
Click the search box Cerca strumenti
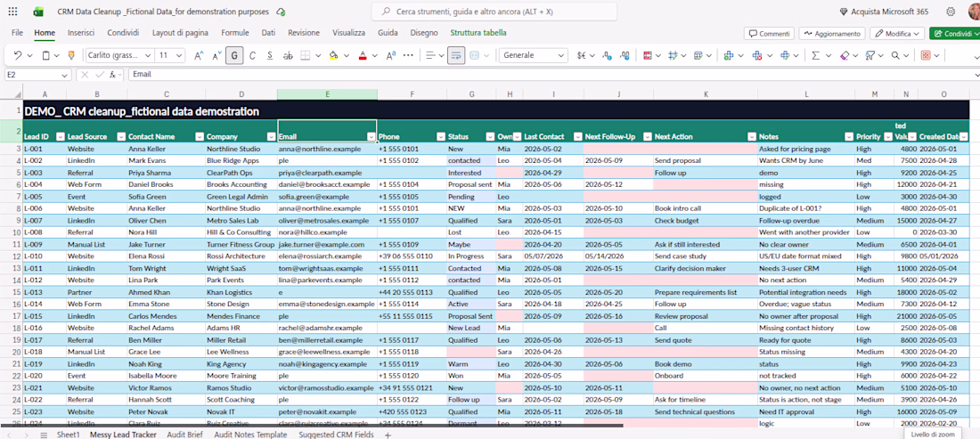(x=494, y=12)
